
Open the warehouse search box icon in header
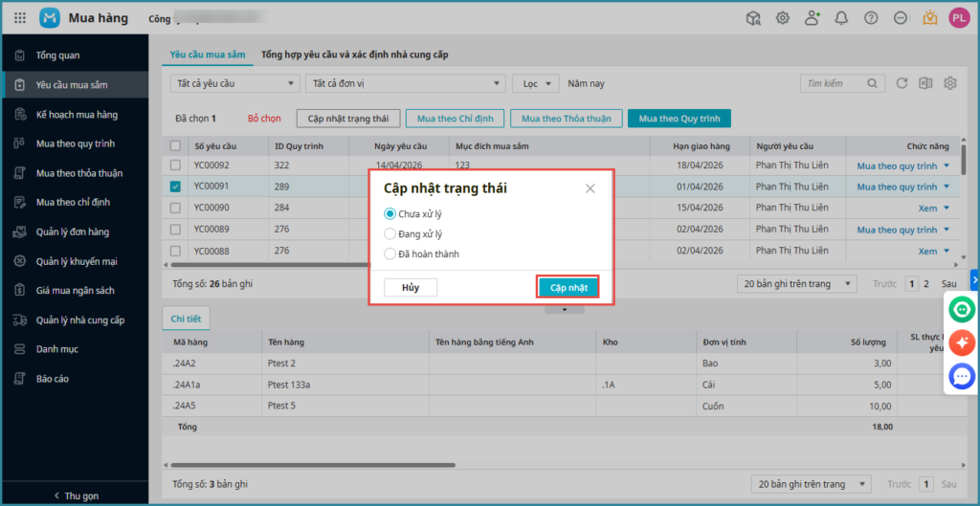(x=753, y=18)
